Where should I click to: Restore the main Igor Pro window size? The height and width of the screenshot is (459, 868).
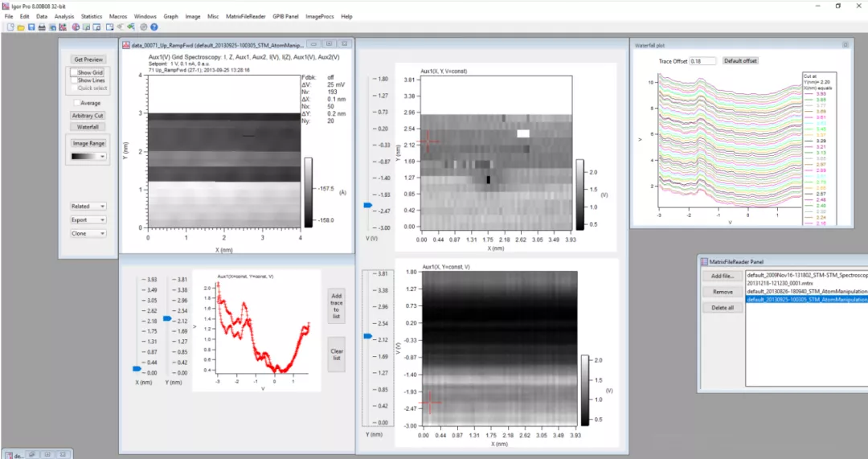(838, 6)
